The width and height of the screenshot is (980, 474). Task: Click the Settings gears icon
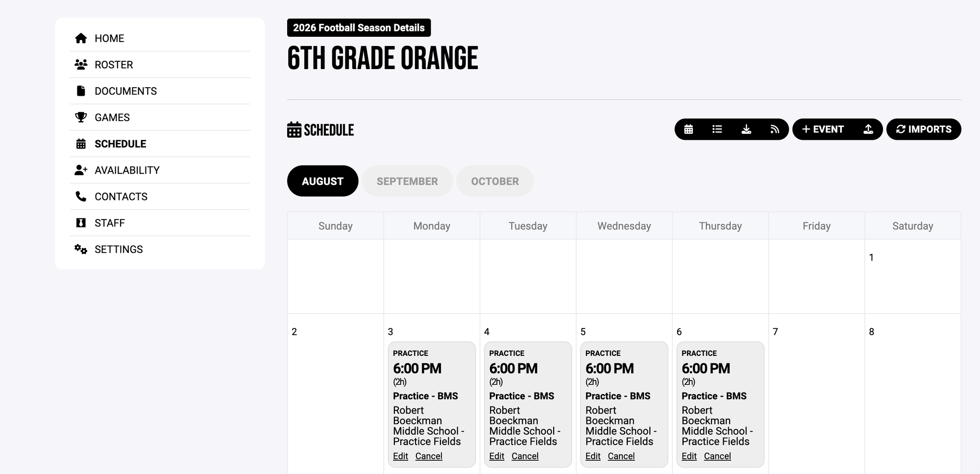click(x=81, y=249)
